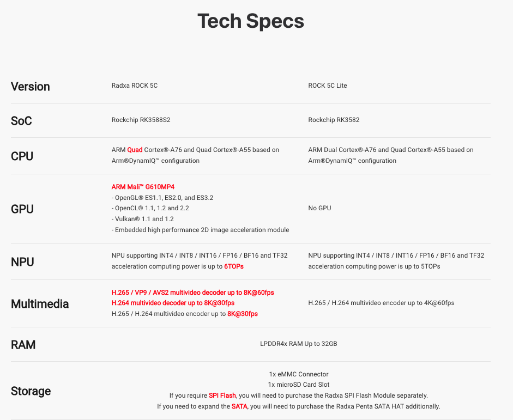The image size is (513, 420).
Task: Click the Rockchip RK3582 text
Action: coord(334,120)
